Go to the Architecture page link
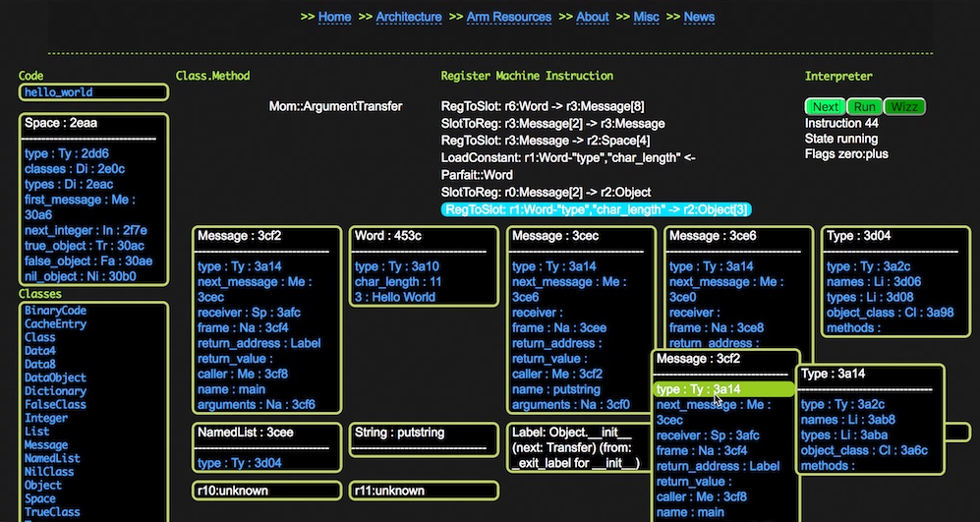This screenshot has height=522, width=980. 408,17
